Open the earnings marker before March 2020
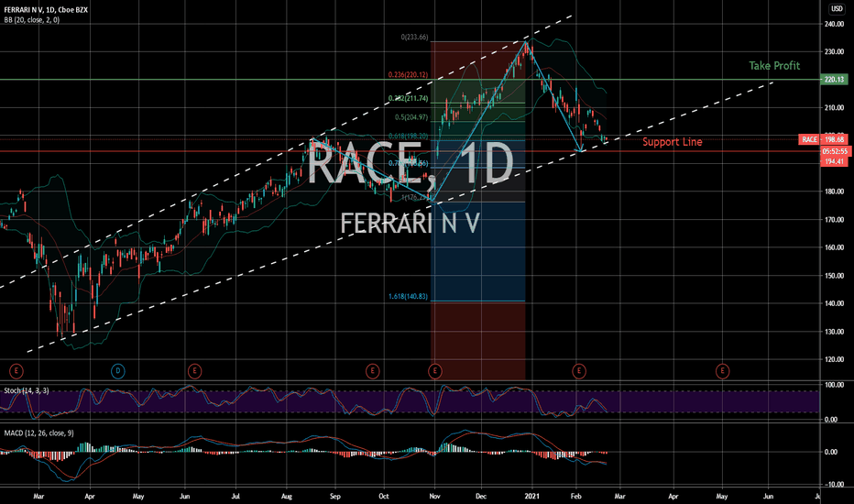This screenshot has height=504, width=854. click(x=16, y=372)
